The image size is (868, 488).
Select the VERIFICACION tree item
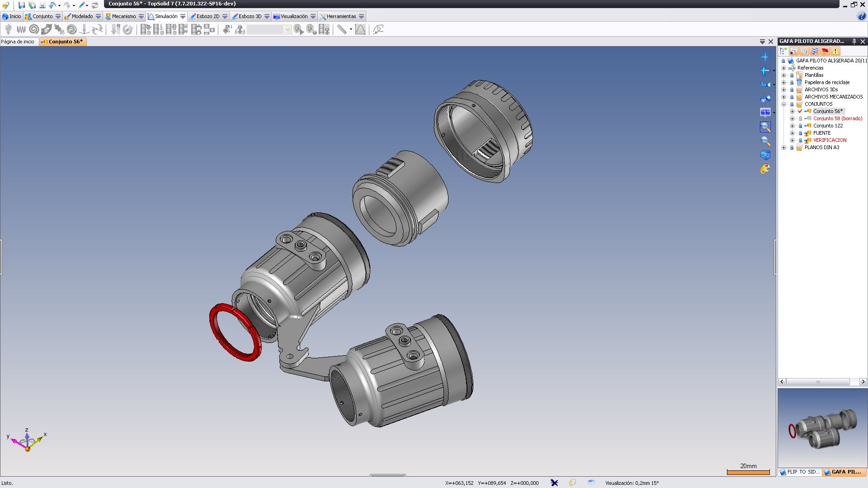(830, 140)
